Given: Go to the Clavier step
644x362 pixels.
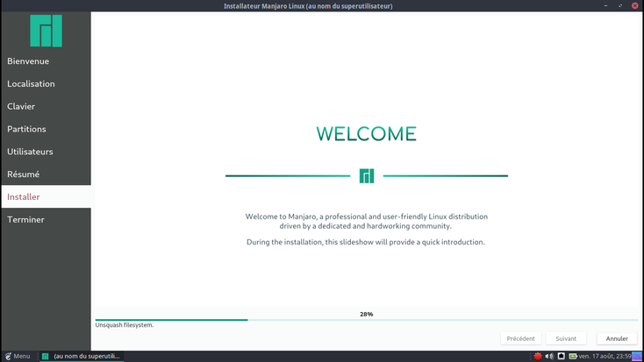Looking at the screenshot, I should click(x=46, y=106).
